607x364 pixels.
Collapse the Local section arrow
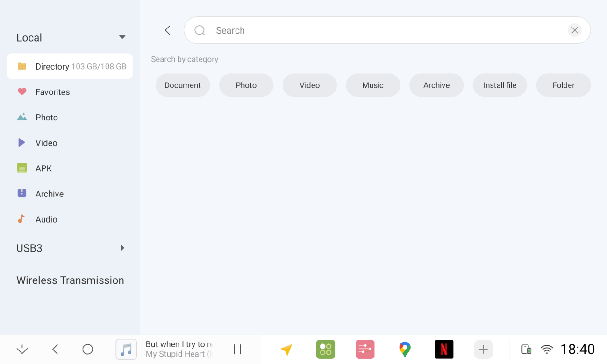pos(122,37)
